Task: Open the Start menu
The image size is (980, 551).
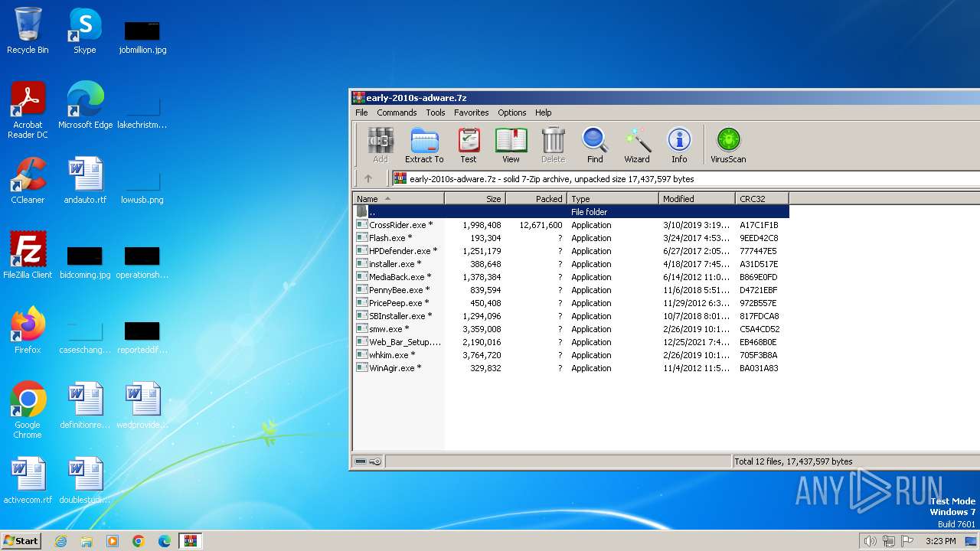Action: (x=21, y=540)
